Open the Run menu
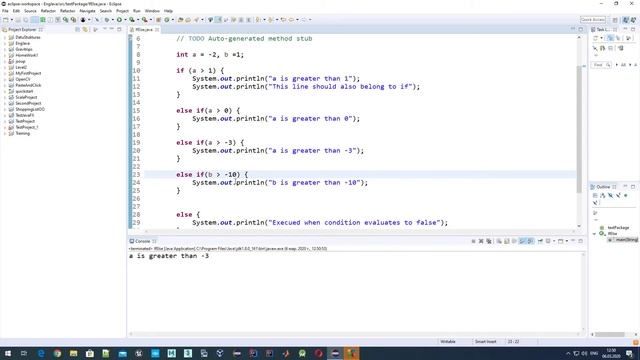This screenshot has height=360, width=640. pyautogui.click(x=137, y=11)
